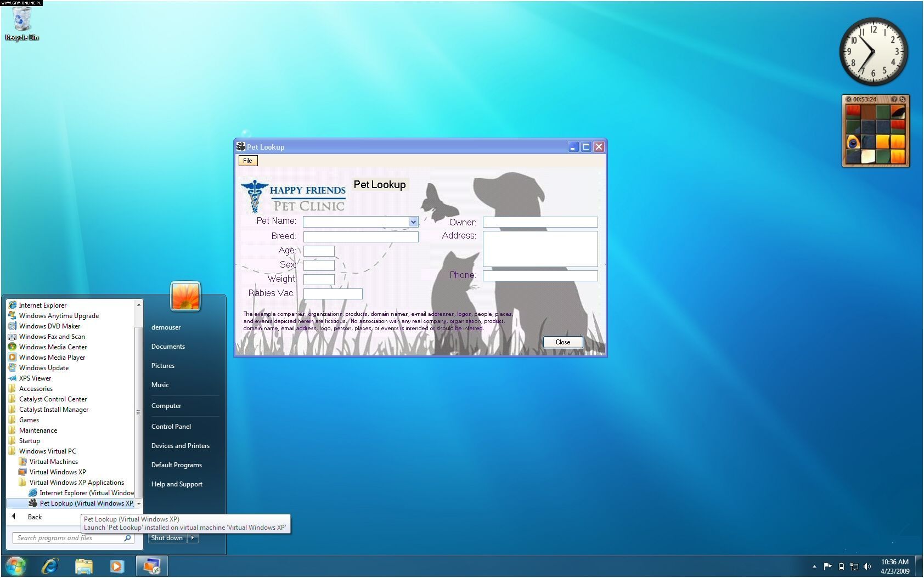The height and width of the screenshot is (578, 924).
Task: Collapse the Windows Virtual PC folder
Action: pyautogui.click(x=47, y=451)
